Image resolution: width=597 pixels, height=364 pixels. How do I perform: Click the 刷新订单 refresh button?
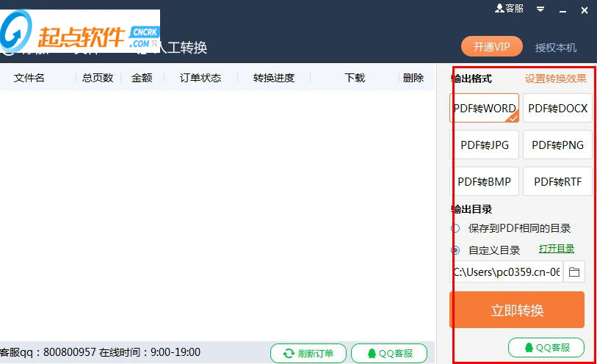click(x=308, y=353)
